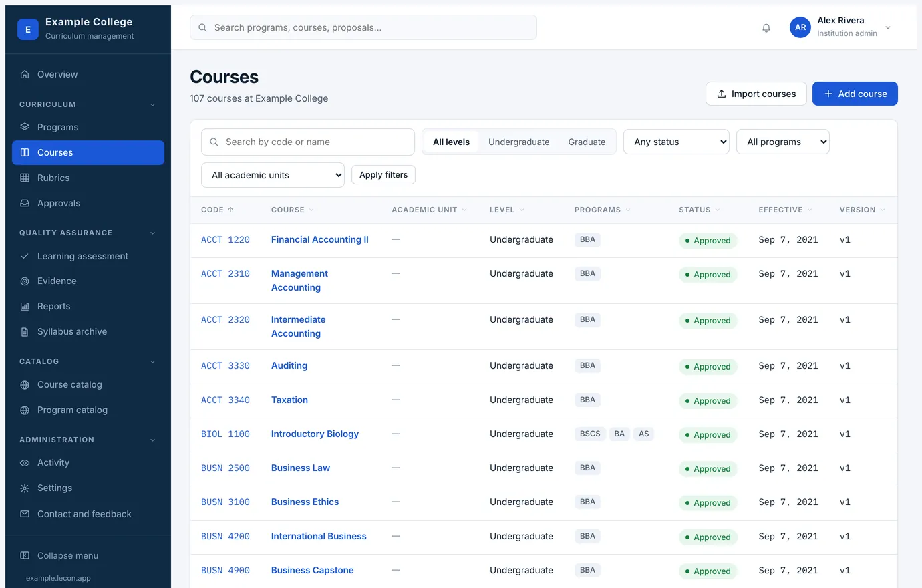This screenshot has height=588, width=922.
Task: Focus the global programs, courses, proposals search
Action: (x=363, y=27)
